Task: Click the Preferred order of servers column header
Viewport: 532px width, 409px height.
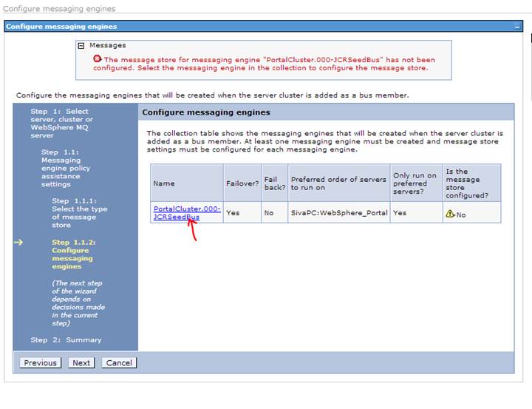Action: tap(338, 183)
